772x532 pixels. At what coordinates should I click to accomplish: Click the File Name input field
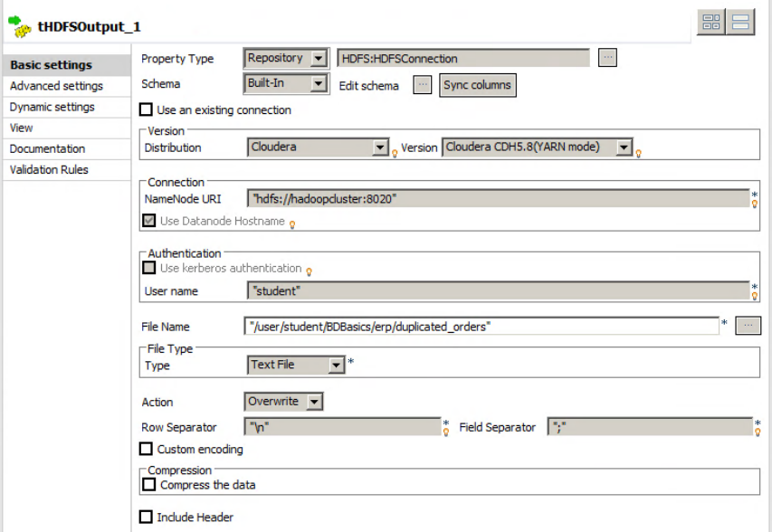[481, 327]
